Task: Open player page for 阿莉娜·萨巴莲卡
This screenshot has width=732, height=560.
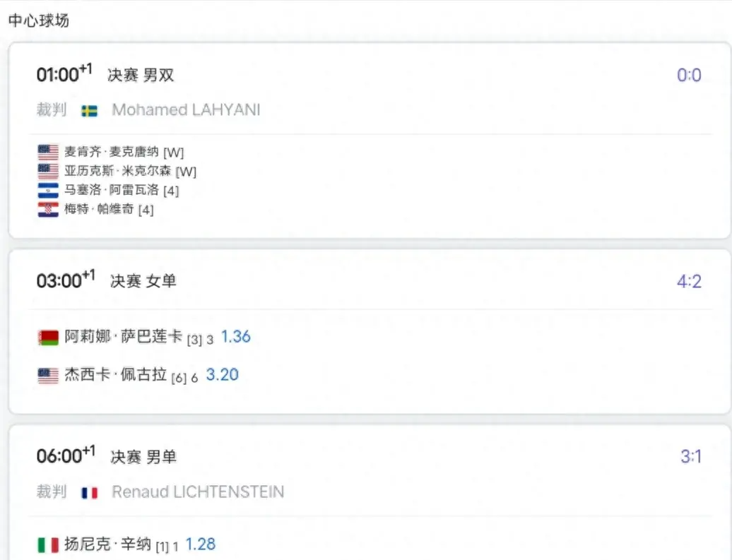Action: point(124,337)
